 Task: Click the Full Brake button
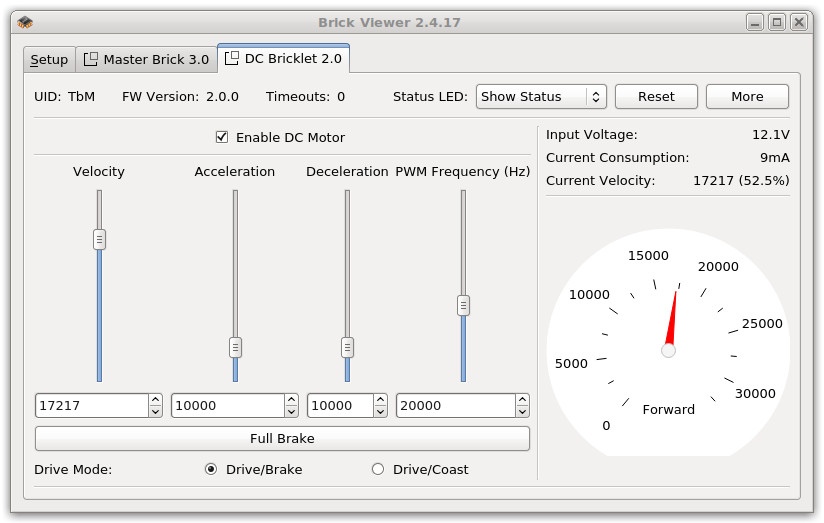click(282, 438)
